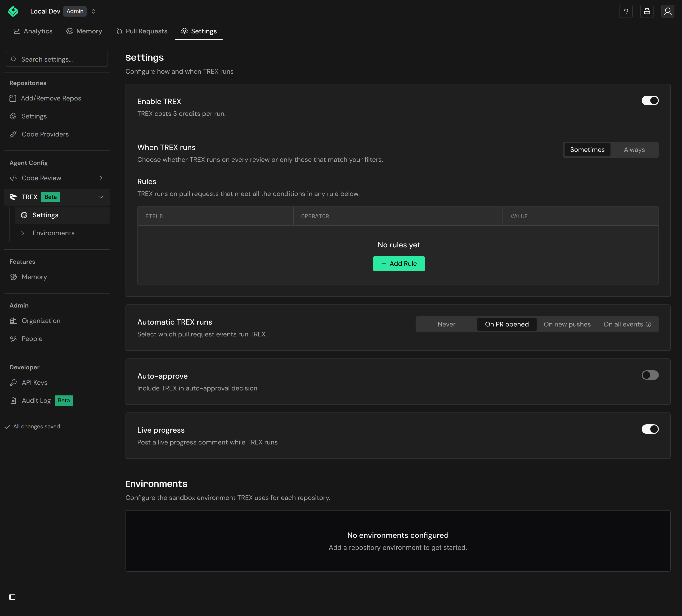Click the search magnifier icon

pyautogui.click(x=14, y=59)
